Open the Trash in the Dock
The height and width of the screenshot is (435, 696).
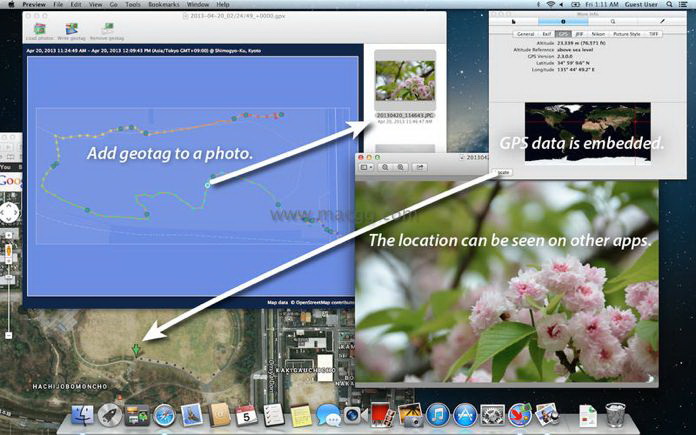[x=616, y=415]
